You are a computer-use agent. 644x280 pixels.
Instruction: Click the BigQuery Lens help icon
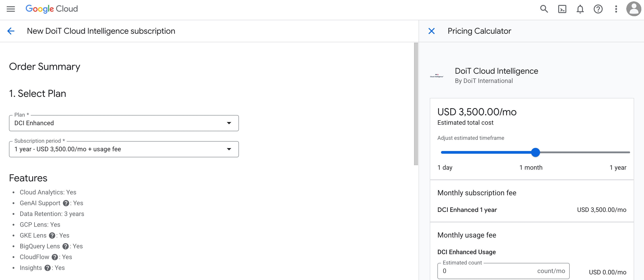(66, 246)
